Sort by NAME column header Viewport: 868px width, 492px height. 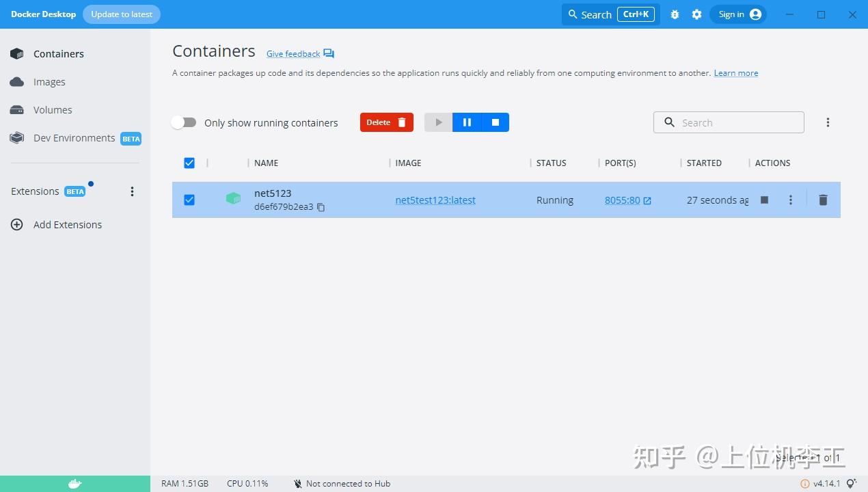[266, 163]
